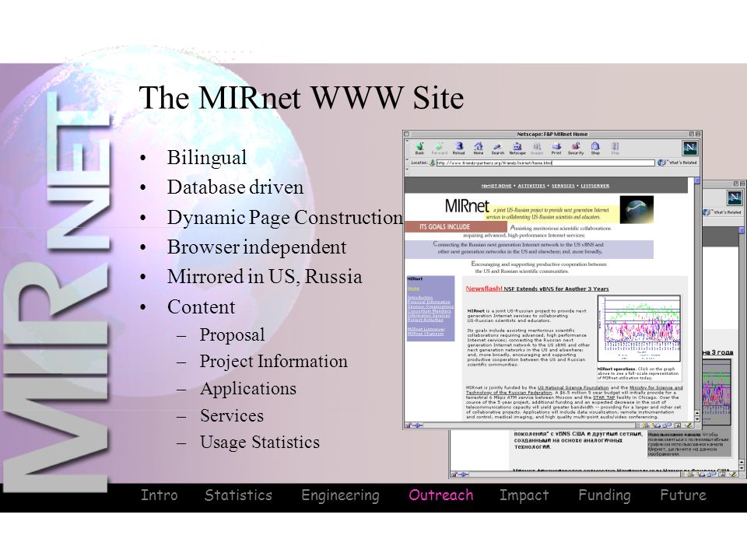Image resolution: width=747 pixels, height=560 pixels.
Task: Open the Introduction sidebar link
Action: click(x=420, y=298)
